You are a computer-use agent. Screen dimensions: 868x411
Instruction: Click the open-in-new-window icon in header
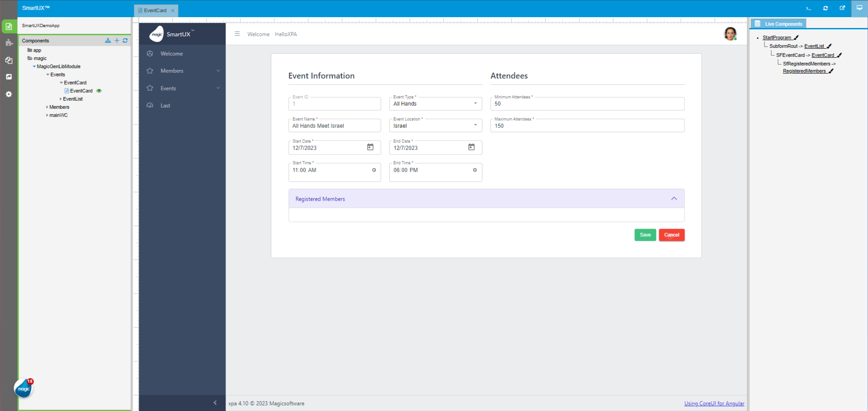(x=842, y=8)
